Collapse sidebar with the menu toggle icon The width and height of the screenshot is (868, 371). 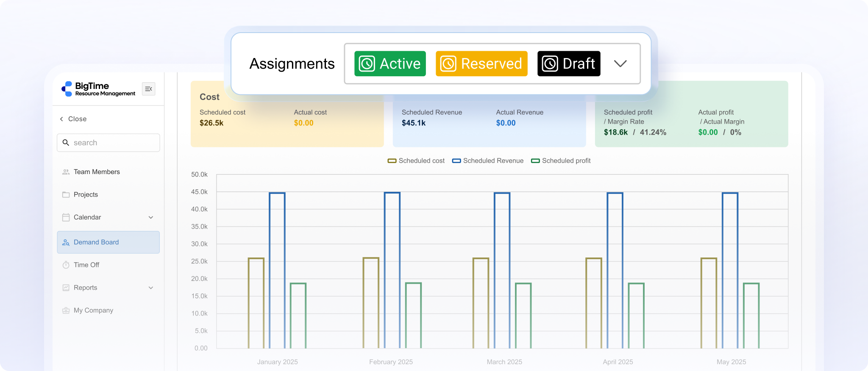148,89
